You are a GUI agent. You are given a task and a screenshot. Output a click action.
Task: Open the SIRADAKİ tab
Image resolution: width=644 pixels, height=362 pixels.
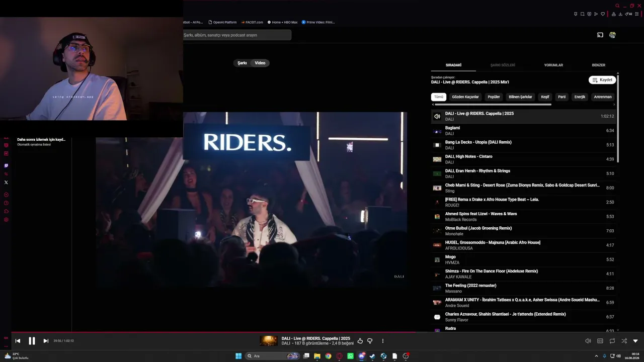[453, 65]
